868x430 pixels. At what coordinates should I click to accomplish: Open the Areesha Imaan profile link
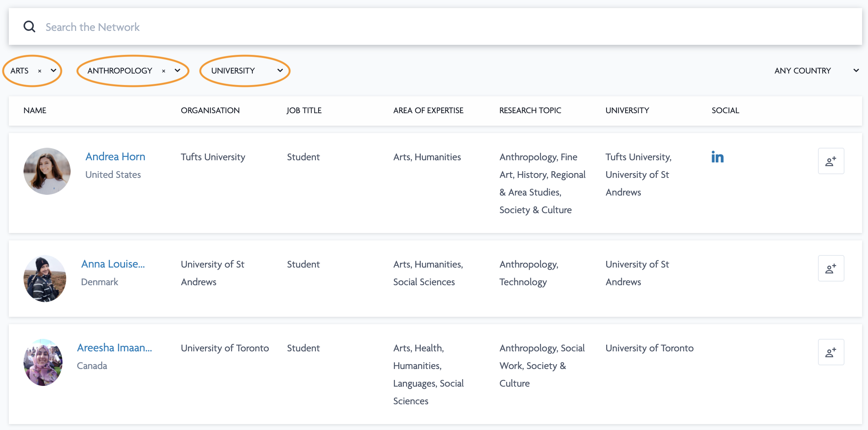[x=114, y=348]
